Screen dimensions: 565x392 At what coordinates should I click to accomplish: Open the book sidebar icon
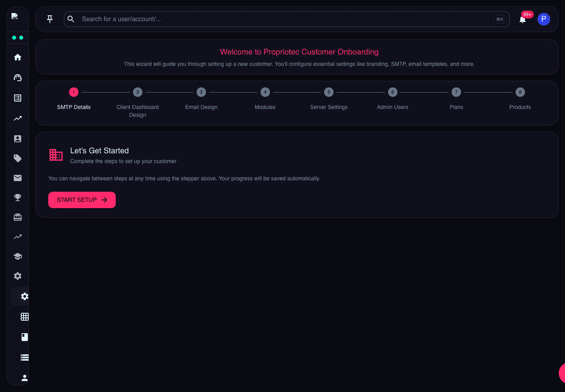pos(25,337)
